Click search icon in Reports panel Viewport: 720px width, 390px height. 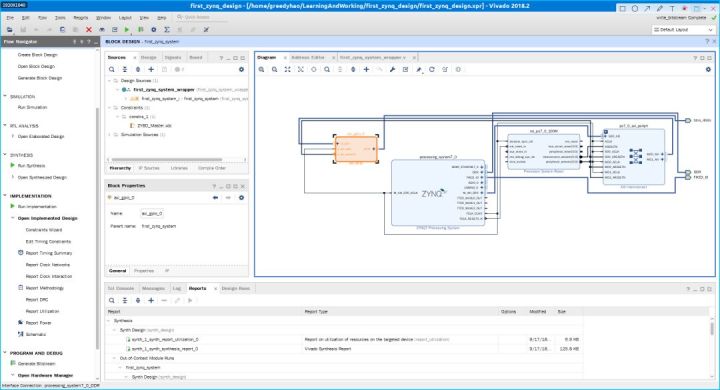point(112,300)
